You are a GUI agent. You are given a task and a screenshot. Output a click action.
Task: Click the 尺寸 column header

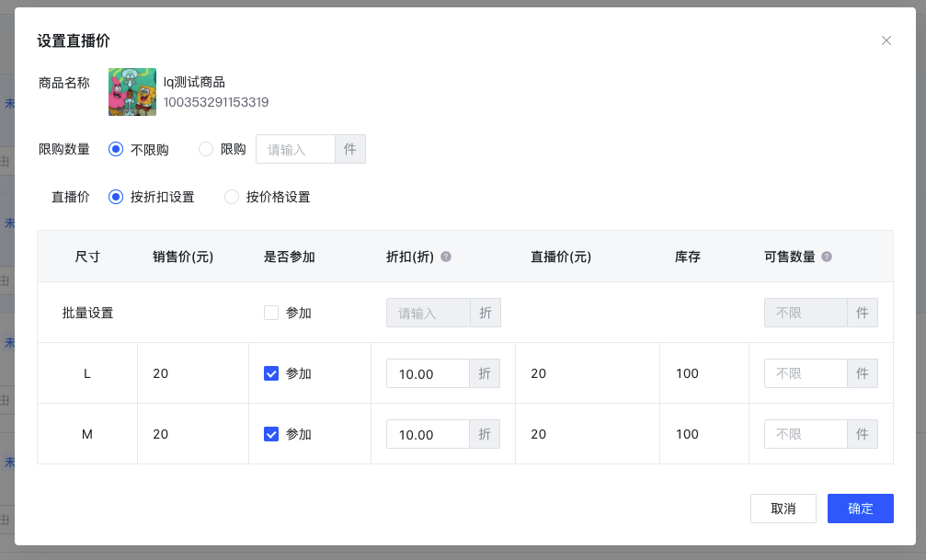click(87, 257)
